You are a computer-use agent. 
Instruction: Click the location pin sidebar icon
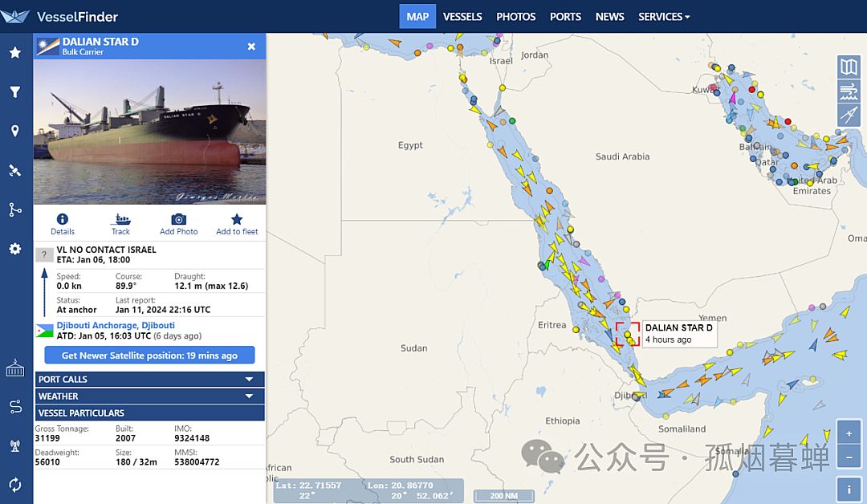pyautogui.click(x=15, y=131)
